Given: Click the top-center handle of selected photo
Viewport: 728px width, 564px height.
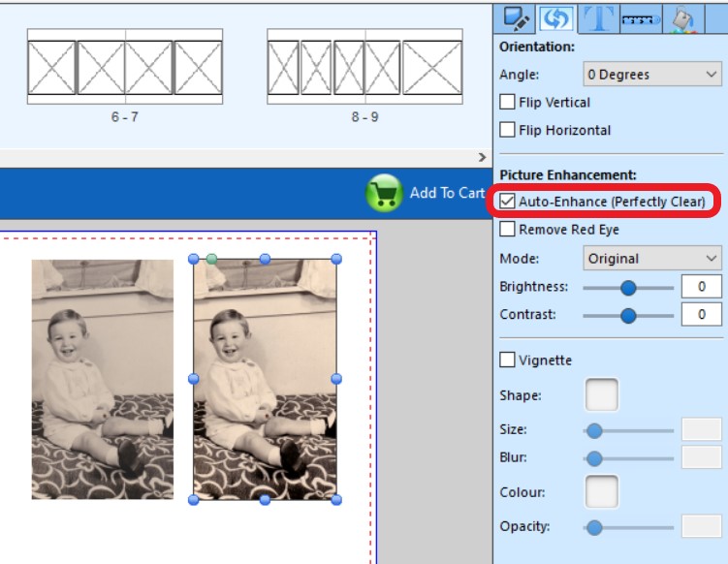Looking at the screenshot, I should (x=265, y=259).
